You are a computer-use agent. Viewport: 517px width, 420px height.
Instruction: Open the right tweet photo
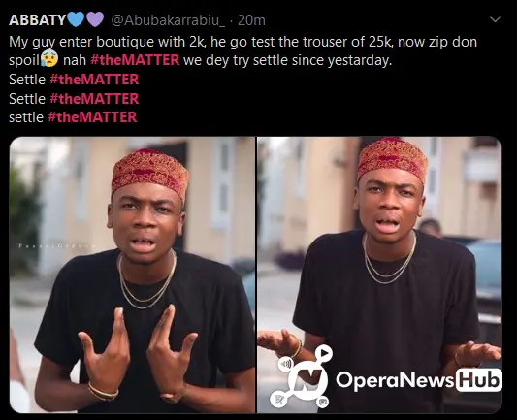379,275
